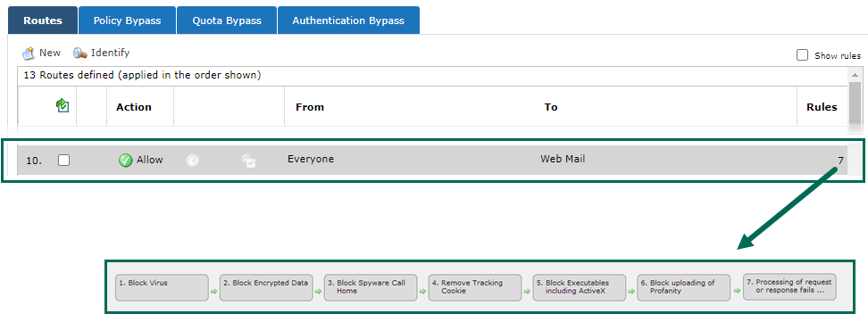Click the green select-all icon in header
868x322 pixels.
[x=63, y=105]
